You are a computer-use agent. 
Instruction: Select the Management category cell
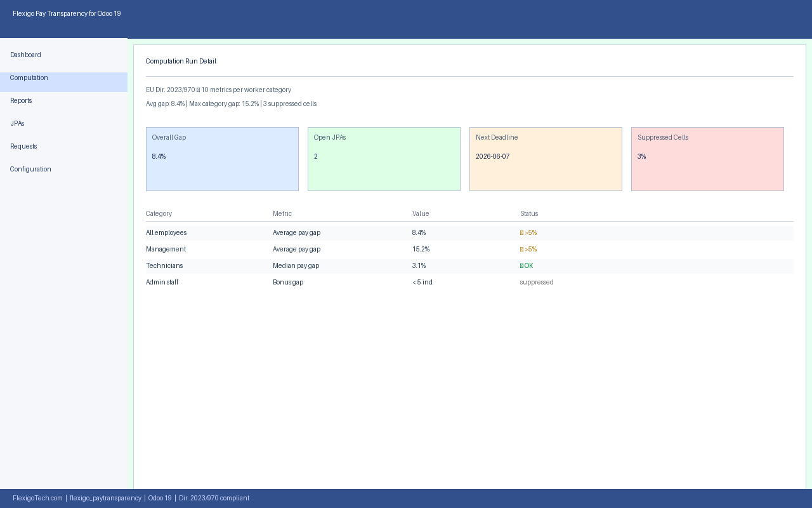[166, 250]
